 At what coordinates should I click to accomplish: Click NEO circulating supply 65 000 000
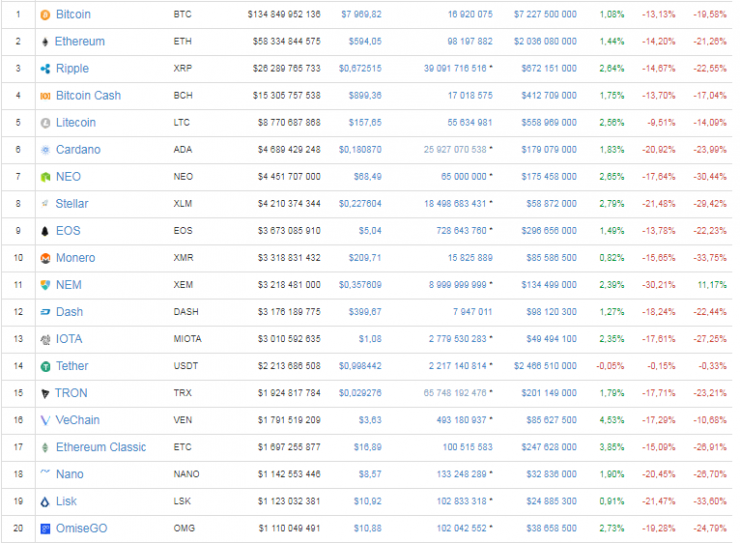click(463, 177)
